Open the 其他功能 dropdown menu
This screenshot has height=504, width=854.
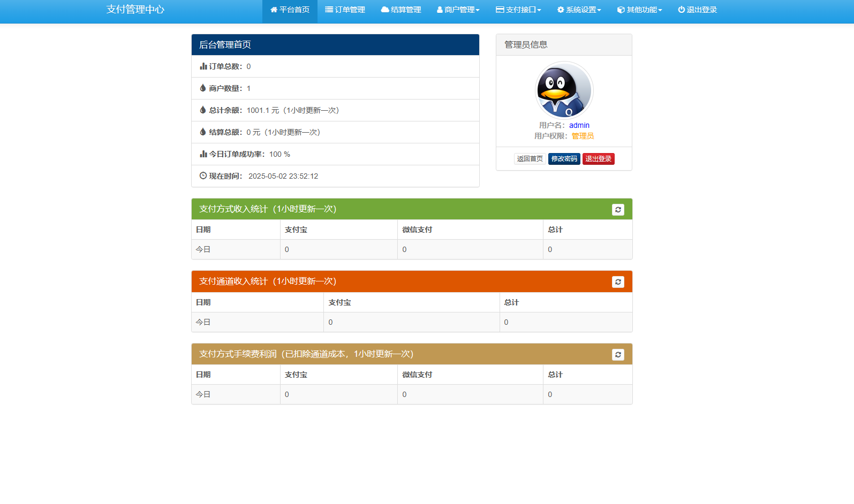pyautogui.click(x=639, y=10)
